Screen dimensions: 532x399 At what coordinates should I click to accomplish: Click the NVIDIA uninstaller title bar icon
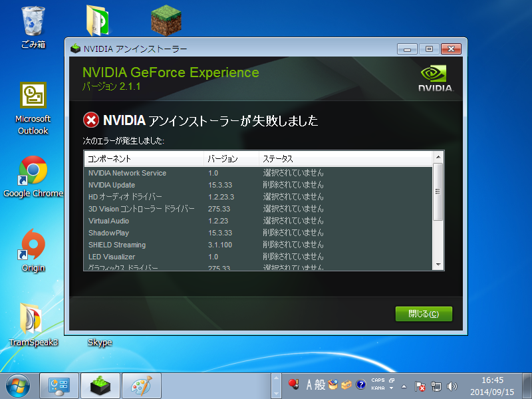(75, 49)
